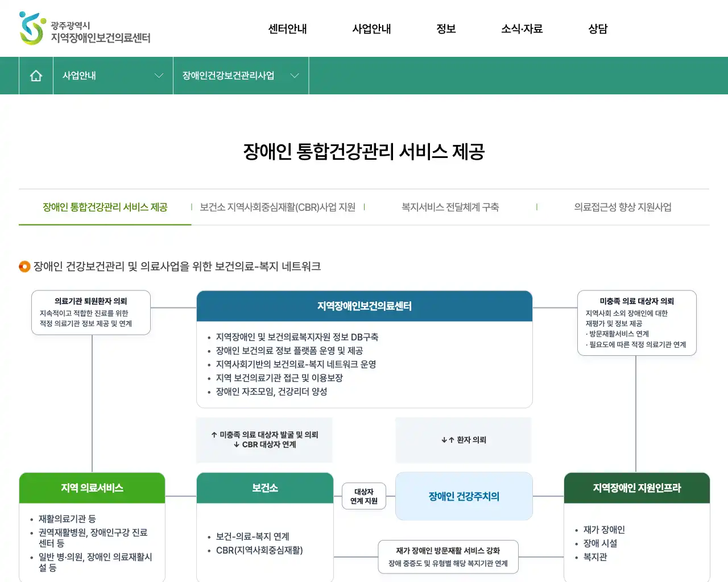728x582 pixels.
Task: Click the 지역 의료서비스 green box header
Action: click(x=92, y=488)
